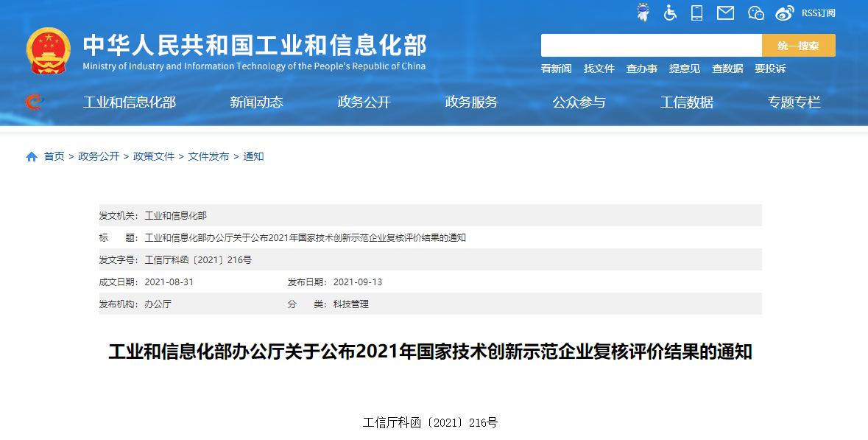This screenshot has width=868, height=440.
Task: Open the mobile phone version icon
Action: coord(696,13)
